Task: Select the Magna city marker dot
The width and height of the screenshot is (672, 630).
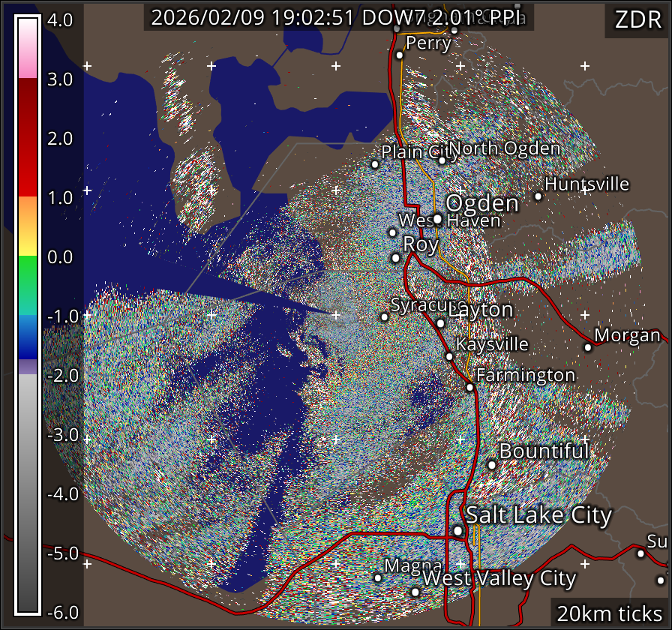Action: tap(377, 577)
